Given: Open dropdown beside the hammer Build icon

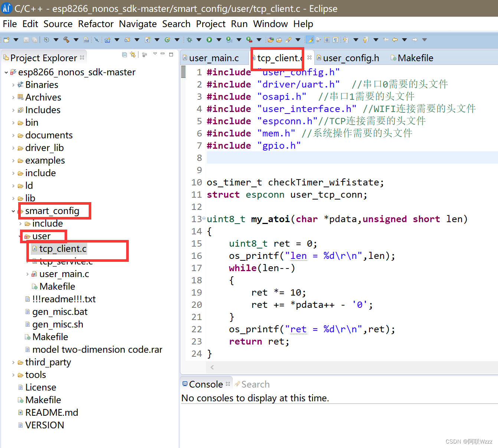Looking at the screenshot, I should 76,40.
